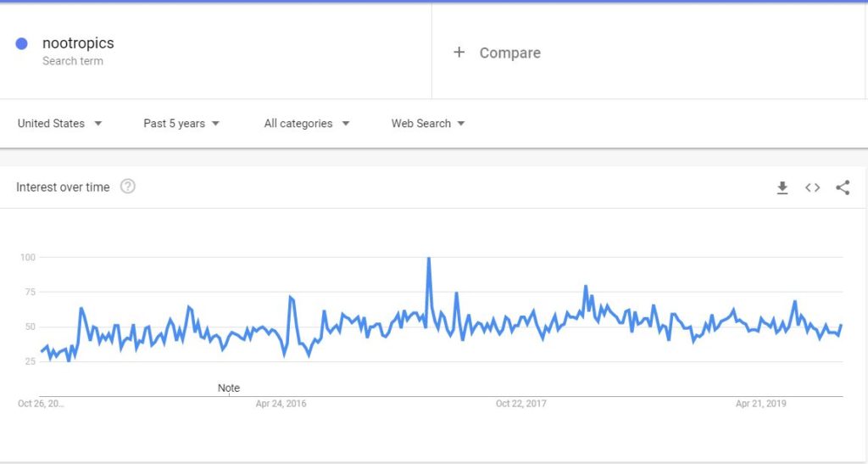Share the interest over time chart
The height and width of the screenshot is (464, 868).
point(843,187)
